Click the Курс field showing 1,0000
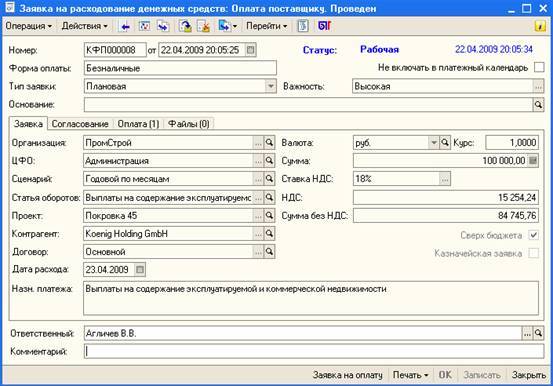Screen dimensions: 553x386 point(512,143)
